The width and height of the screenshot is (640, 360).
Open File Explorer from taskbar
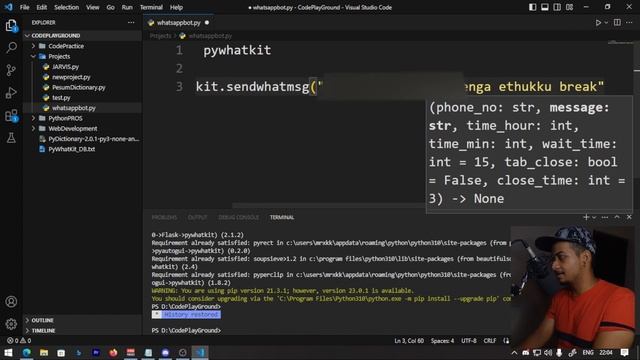[x=44, y=352]
